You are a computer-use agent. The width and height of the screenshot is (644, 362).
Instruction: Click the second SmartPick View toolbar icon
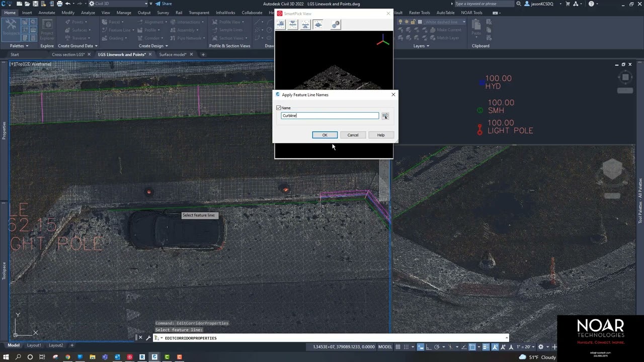click(293, 24)
